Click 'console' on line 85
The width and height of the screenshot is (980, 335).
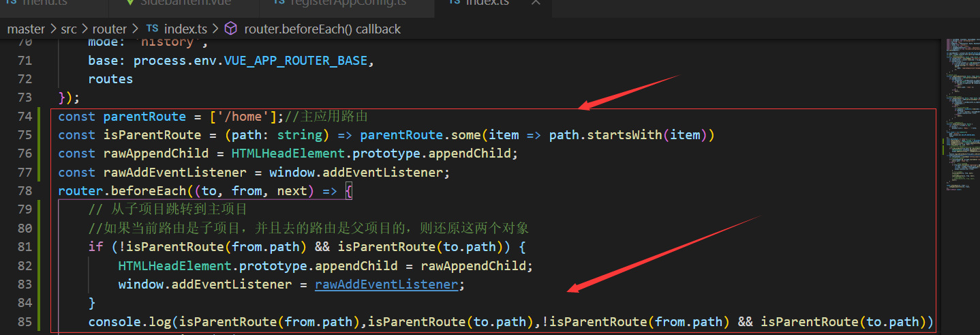pos(114,321)
